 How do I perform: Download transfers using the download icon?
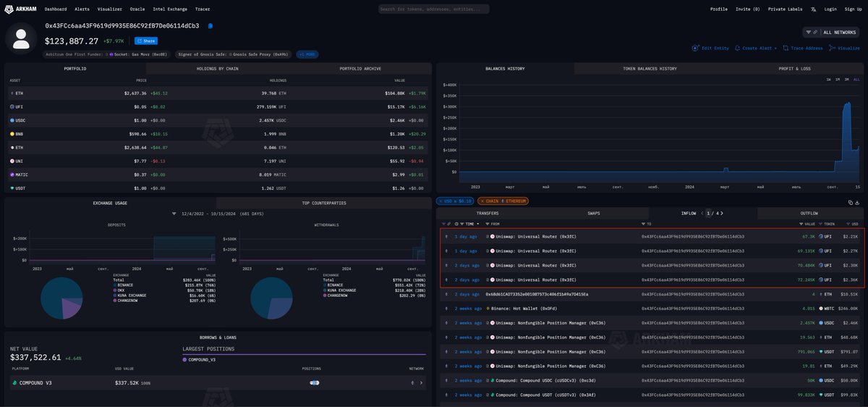(856, 202)
